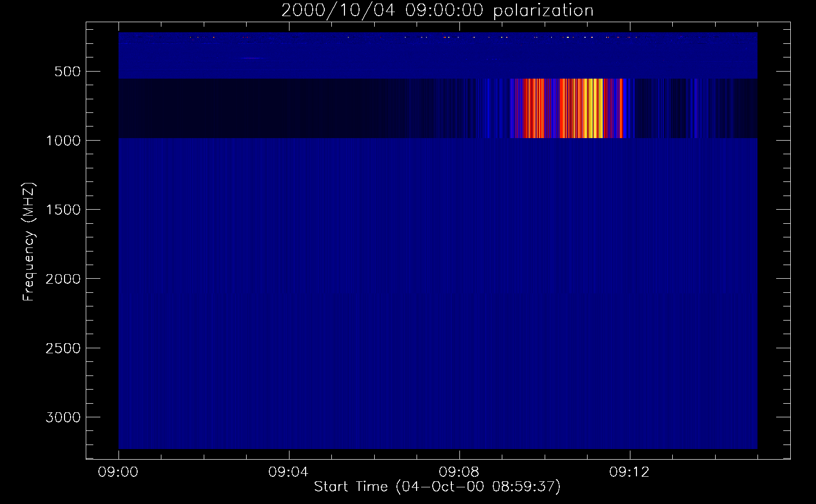Click the dark 500–1000 MHz band above 09:04

point(288,108)
